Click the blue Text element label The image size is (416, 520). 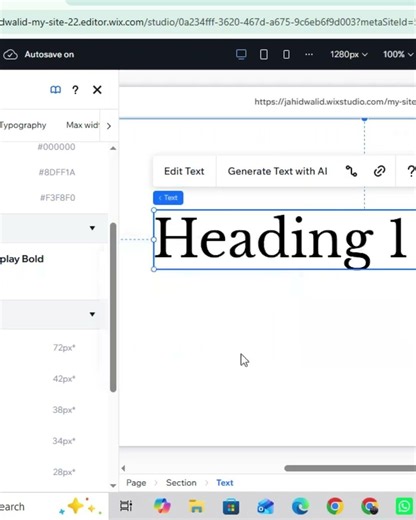pos(168,198)
